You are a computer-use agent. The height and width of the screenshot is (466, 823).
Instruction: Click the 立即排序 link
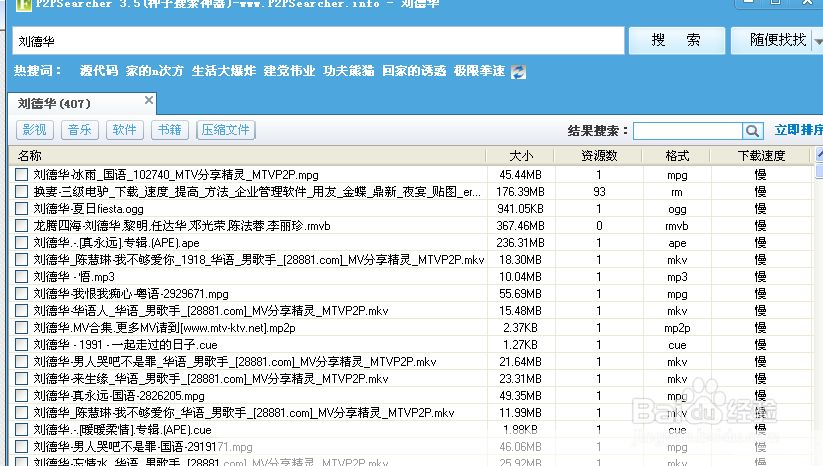[798, 130]
